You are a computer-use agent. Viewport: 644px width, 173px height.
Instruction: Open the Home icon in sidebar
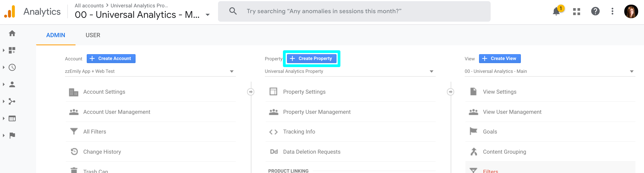(x=12, y=33)
